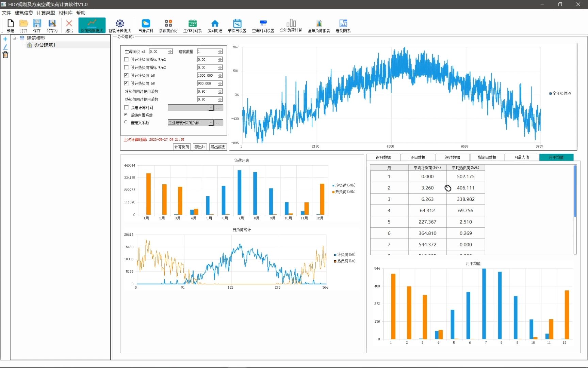Switch to 指定日数据 tab

pos(487,157)
